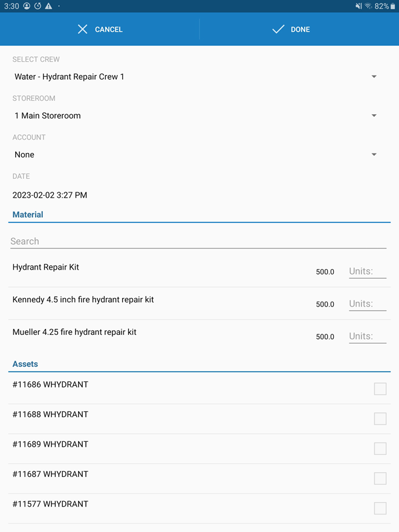This screenshot has height=532, width=399.
Task: Open the Select Crew dropdown
Action: click(193, 77)
